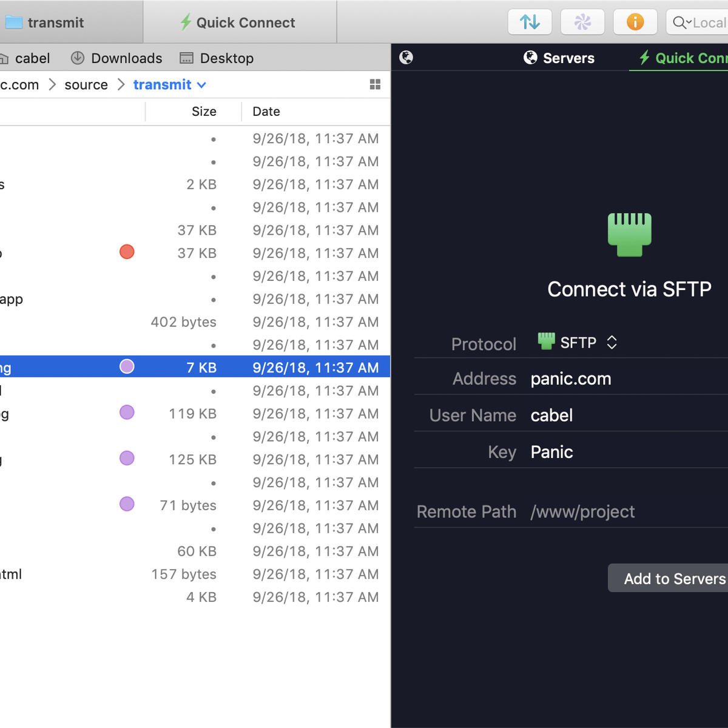Viewport: 728px width, 728px height.
Task: Open the Desktop favorite shortcut
Action: 217,58
